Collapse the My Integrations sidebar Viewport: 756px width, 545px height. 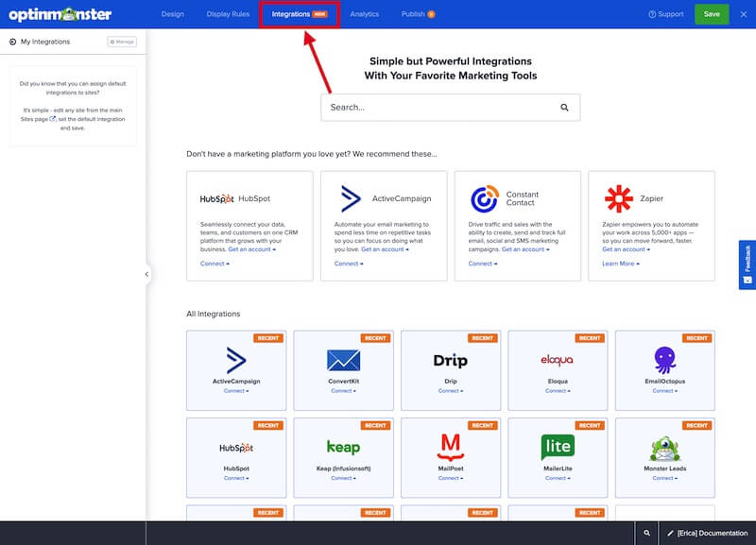coord(146,275)
